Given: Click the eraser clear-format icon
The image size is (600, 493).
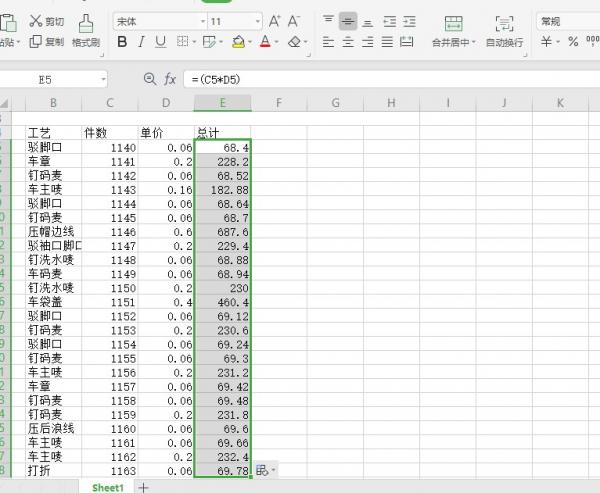Looking at the screenshot, I should coord(294,41).
